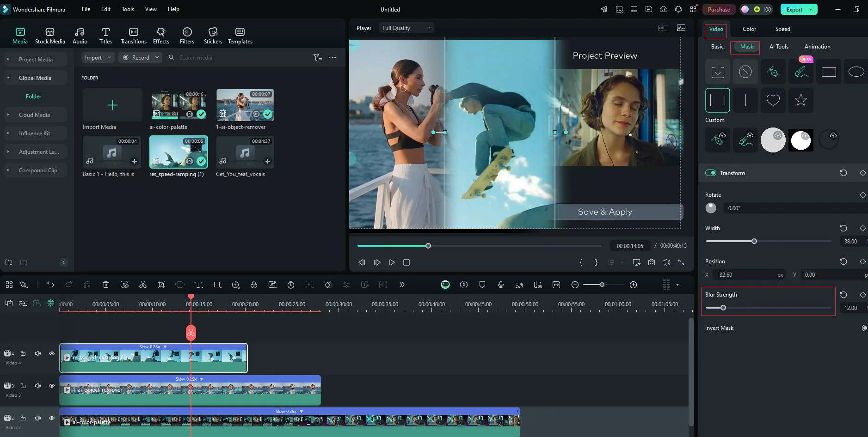Click the split scissors tool in toolbar
Image resolution: width=868 pixels, height=437 pixels.
[143, 285]
